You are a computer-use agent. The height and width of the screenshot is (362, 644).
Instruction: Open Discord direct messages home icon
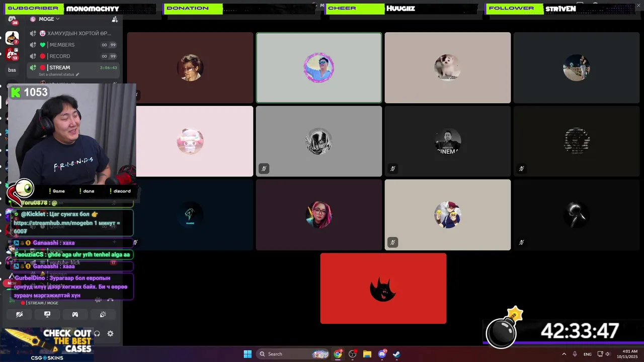coord(12,20)
